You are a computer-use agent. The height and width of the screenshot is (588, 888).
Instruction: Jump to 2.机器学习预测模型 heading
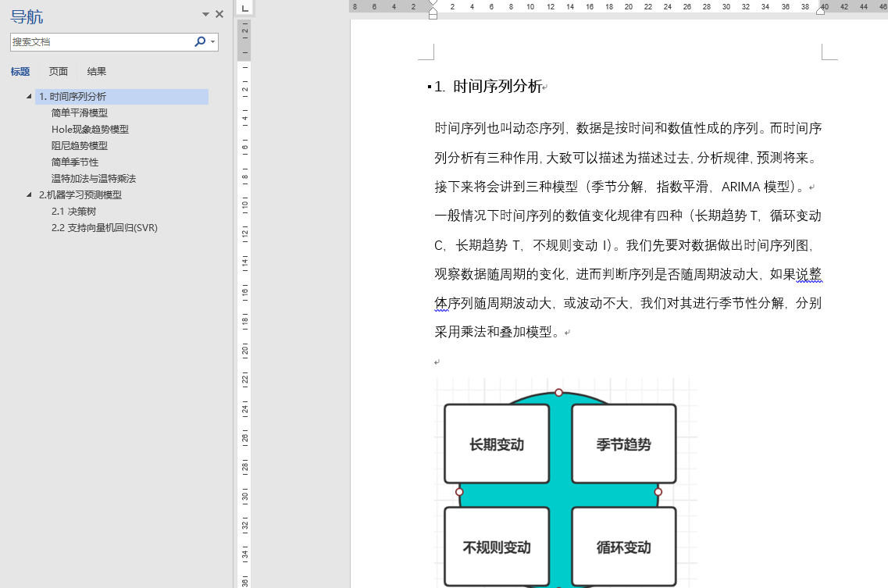pos(80,195)
